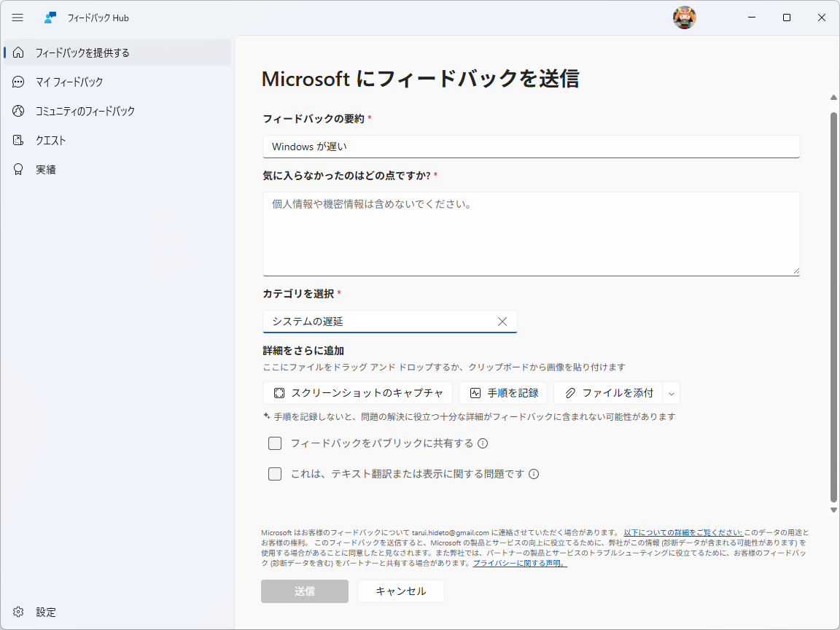Open the user profile avatar
This screenshot has height=630, width=840.
(684, 17)
